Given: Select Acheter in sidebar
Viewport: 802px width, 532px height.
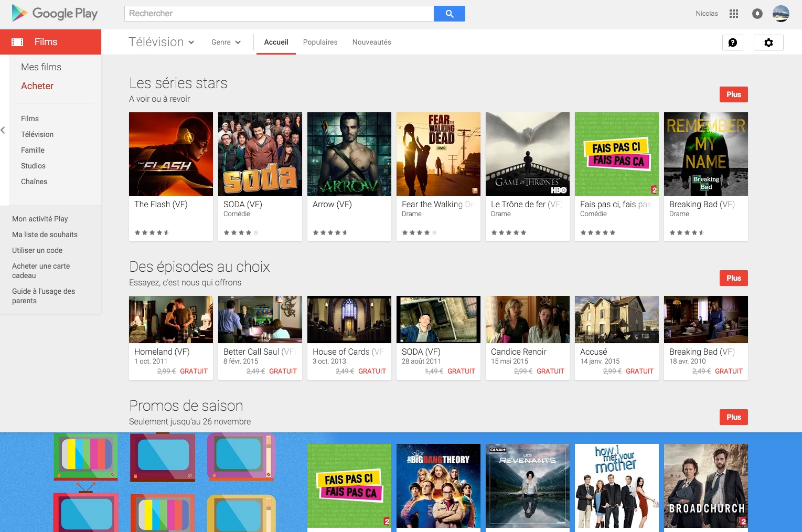Looking at the screenshot, I should click(x=37, y=86).
